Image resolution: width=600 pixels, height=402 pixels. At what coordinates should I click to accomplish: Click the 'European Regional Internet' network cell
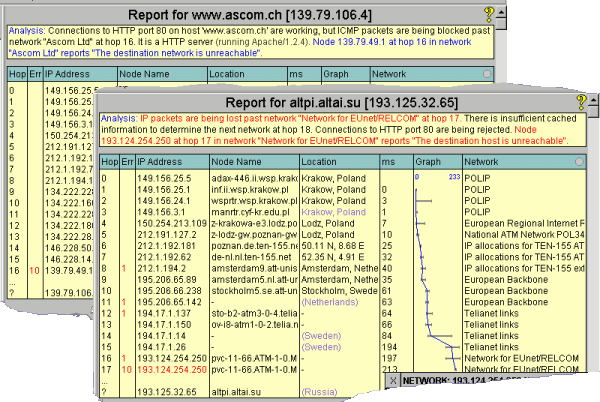524,223
